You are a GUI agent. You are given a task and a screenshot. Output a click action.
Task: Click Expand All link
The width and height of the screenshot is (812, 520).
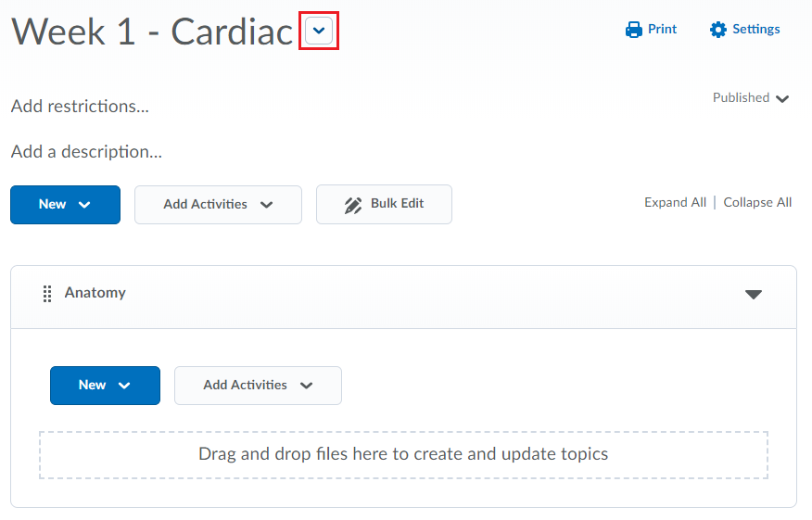click(675, 202)
